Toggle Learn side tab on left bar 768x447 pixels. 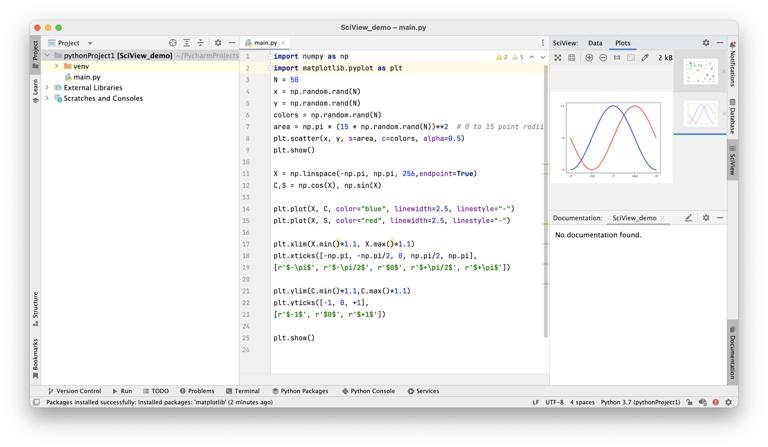[35, 91]
